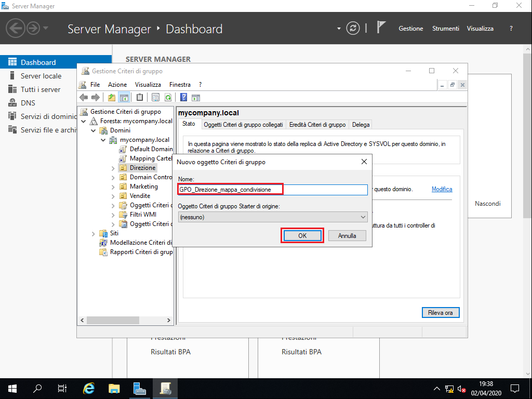Launch Internet Explorer from taskbar

tap(89, 388)
